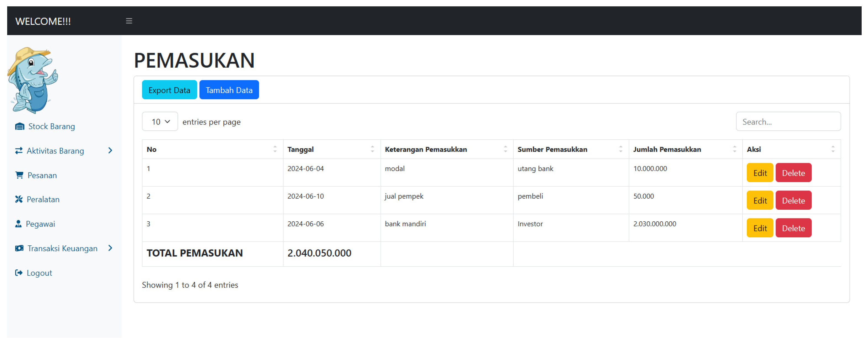
Task: Click the Pesanan shopping cart icon
Action: 19,175
